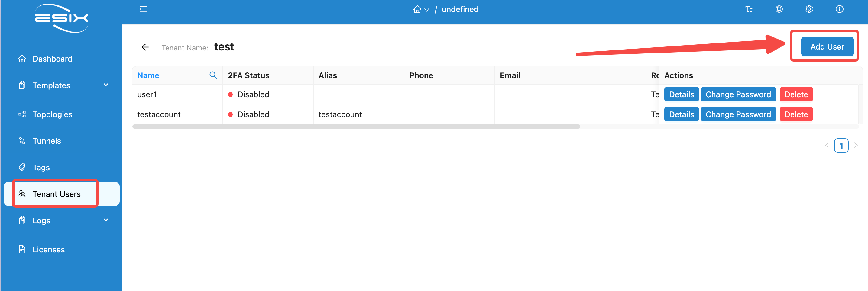The width and height of the screenshot is (868, 291).
Task: View Details for user1
Action: 681,94
